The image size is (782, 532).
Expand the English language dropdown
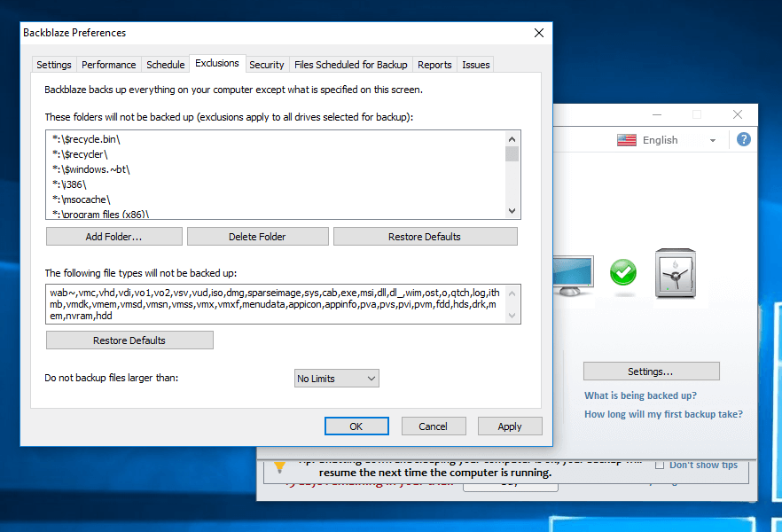tap(712, 140)
